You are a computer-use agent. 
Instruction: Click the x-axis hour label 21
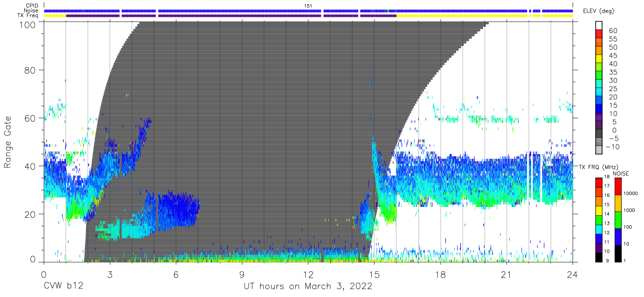click(x=507, y=275)
